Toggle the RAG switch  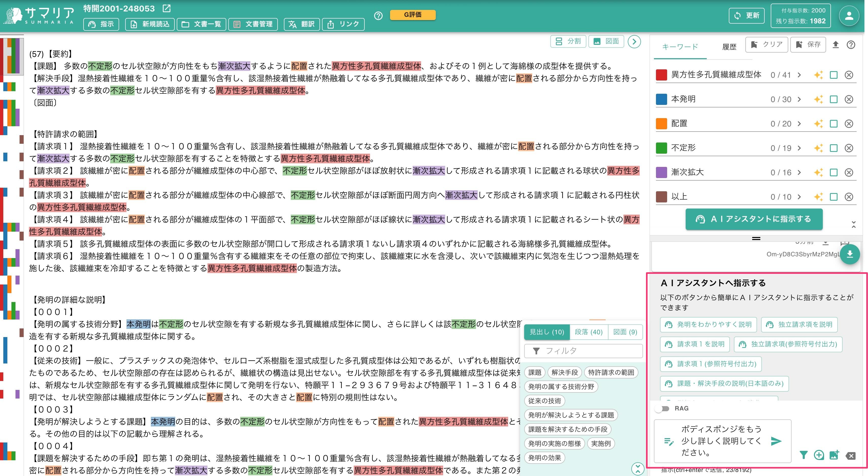point(663,409)
